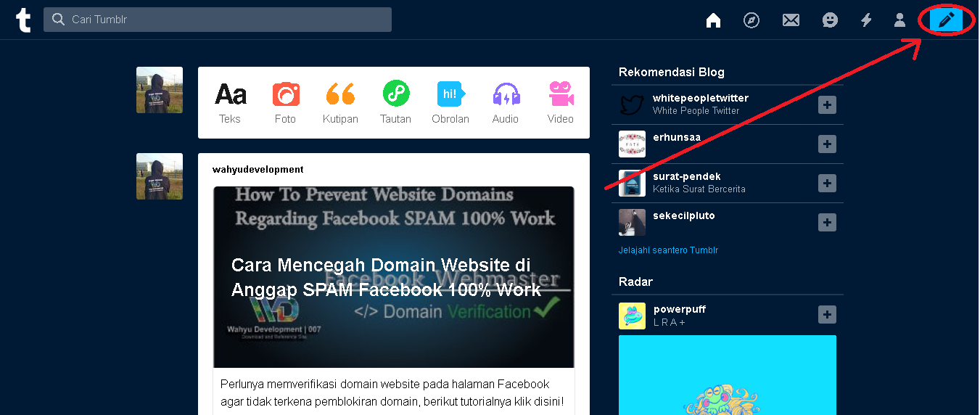This screenshot has width=980, height=415.
Task: Go to the dashboard home icon
Action: 713,20
